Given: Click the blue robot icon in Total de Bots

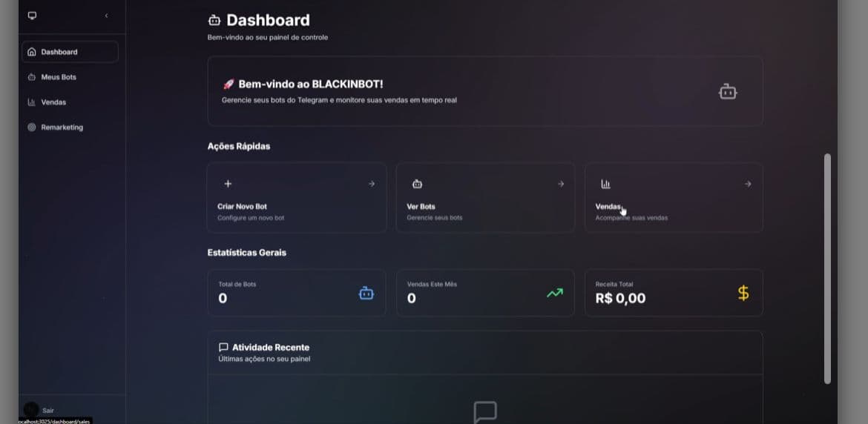Looking at the screenshot, I should point(366,293).
